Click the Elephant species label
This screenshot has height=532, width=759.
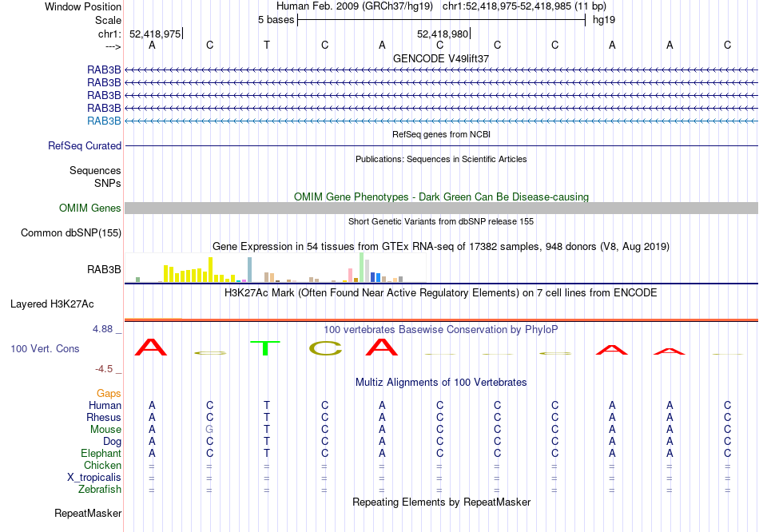(x=101, y=454)
